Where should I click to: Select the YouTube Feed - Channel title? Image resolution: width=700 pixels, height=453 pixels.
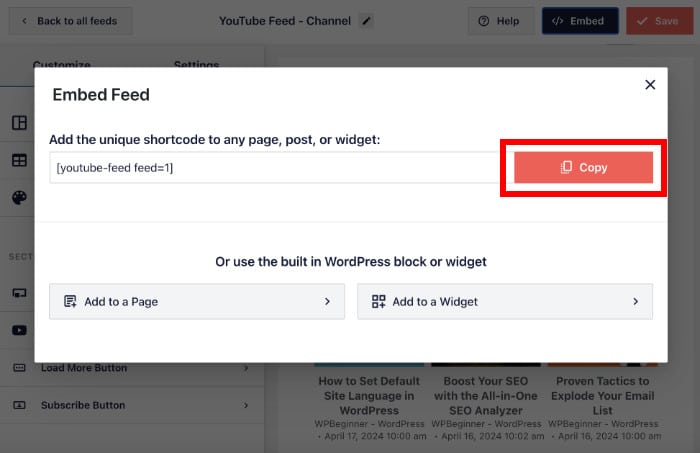point(285,21)
